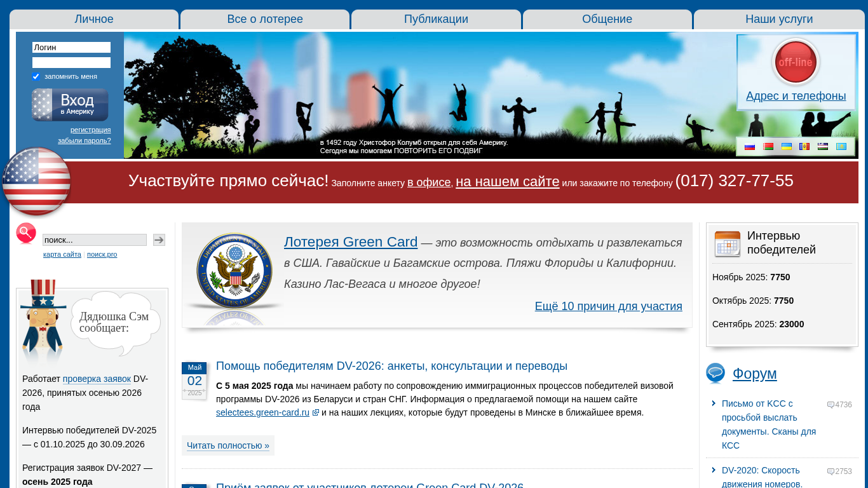Click 'Читать полностью »' link
Image resolution: width=868 pixels, height=488 pixels.
[x=228, y=445]
